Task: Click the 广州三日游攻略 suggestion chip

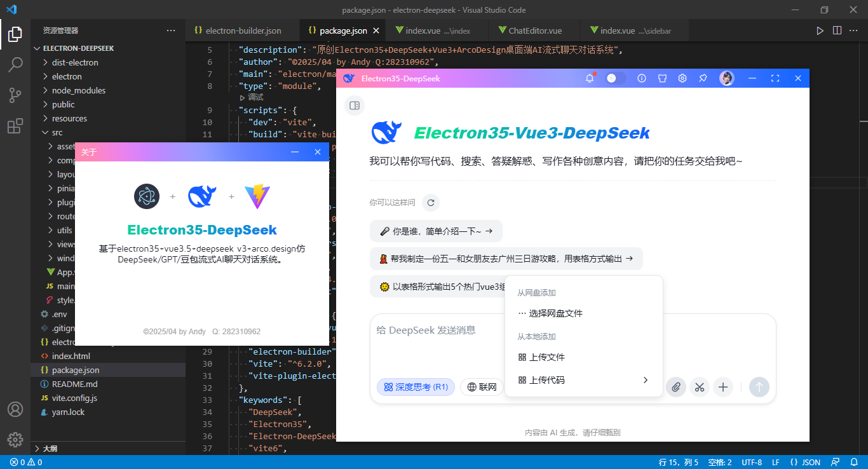Action: click(506, 259)
